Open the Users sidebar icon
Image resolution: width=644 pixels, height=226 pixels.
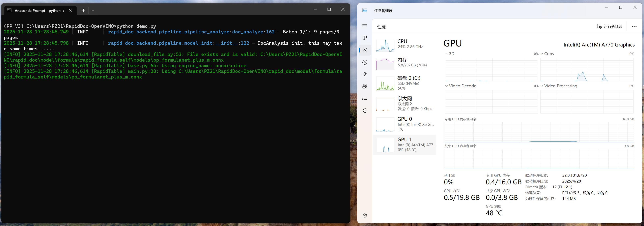(365, 86)
